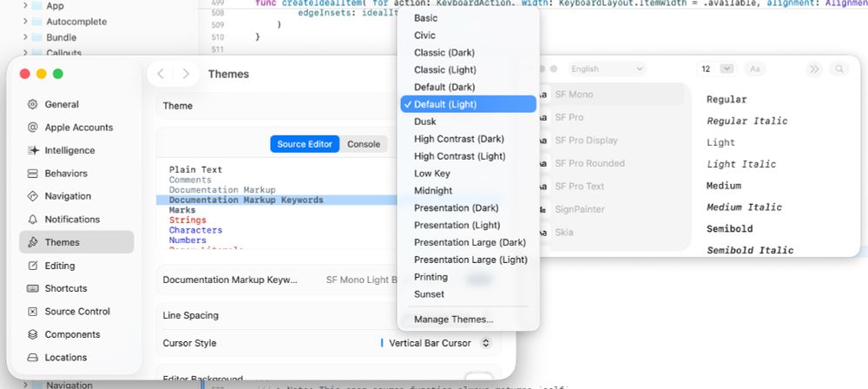
Task: Choose the Midnight theme
Action: pos(469,191)
